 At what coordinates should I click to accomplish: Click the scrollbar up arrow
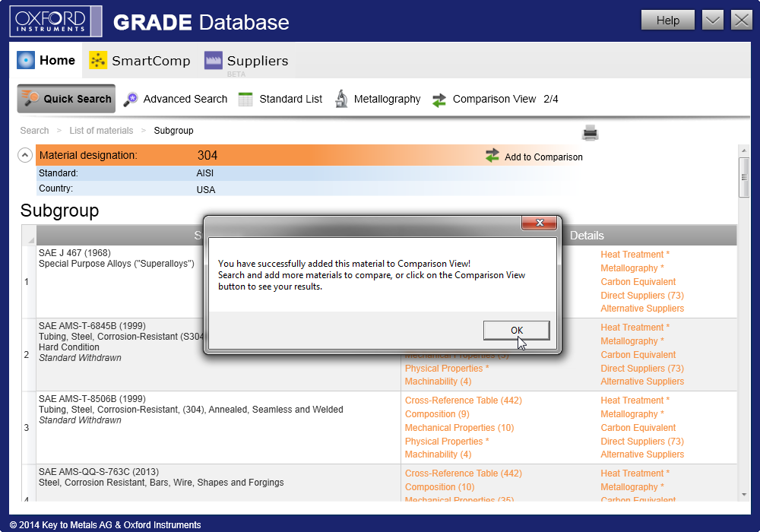(744, 150)
